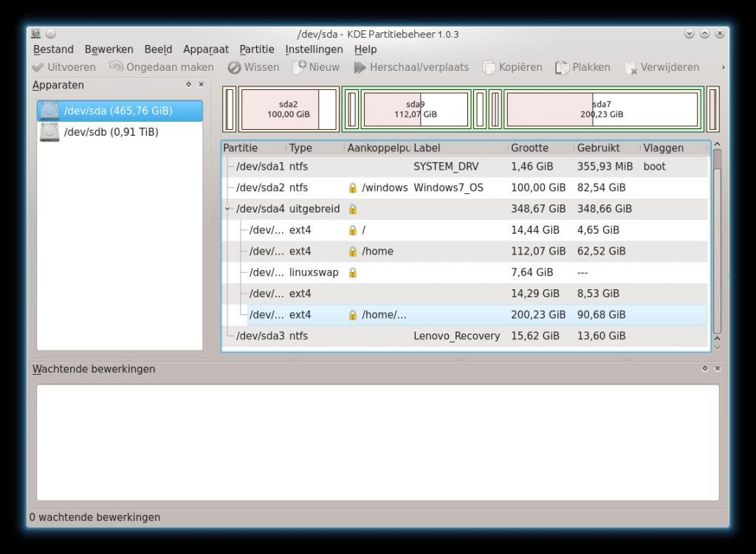Click the Herschaal/verplaats toolbar icon
This screenshot has height=554, width=756.
[360, 67]
